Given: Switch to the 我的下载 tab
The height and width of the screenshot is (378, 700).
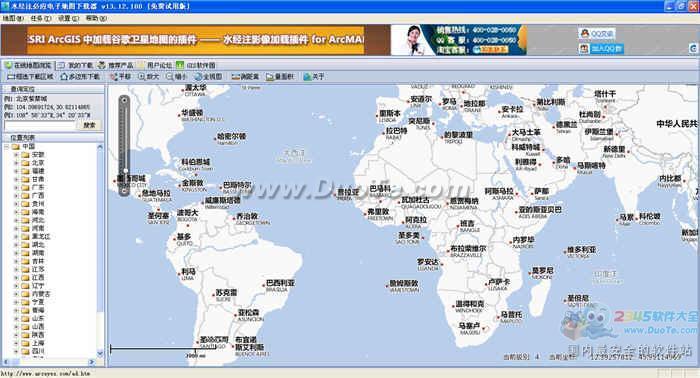Looking at the screenshot, I should tap(76, 65).
